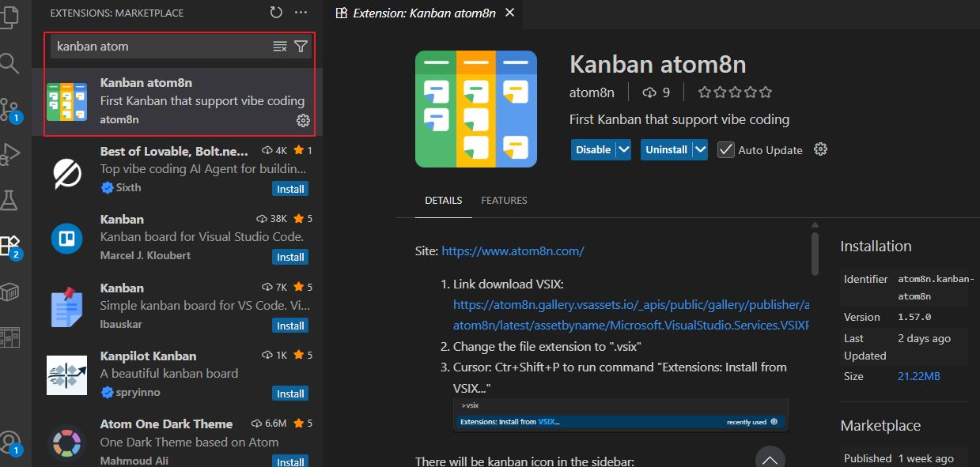Open the 21.22MB size link
The width and height of the screenshot is (980, 467).
click(919, 376)
